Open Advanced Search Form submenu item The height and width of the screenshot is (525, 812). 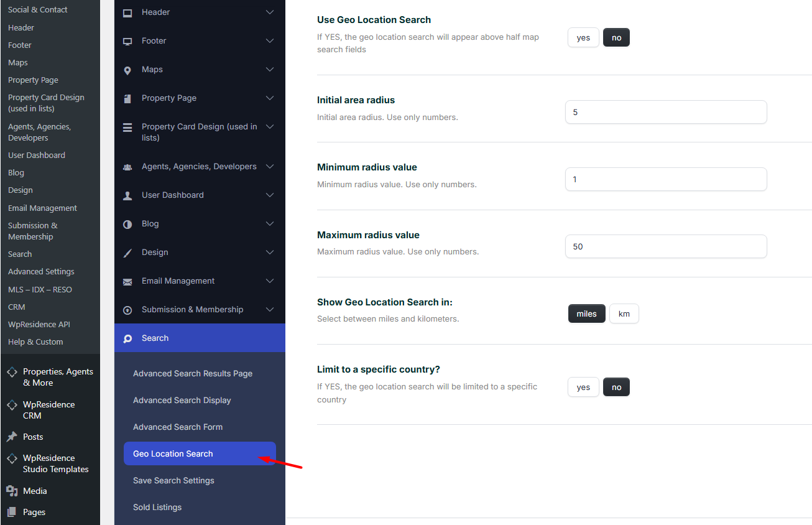[x=178, y=427]
